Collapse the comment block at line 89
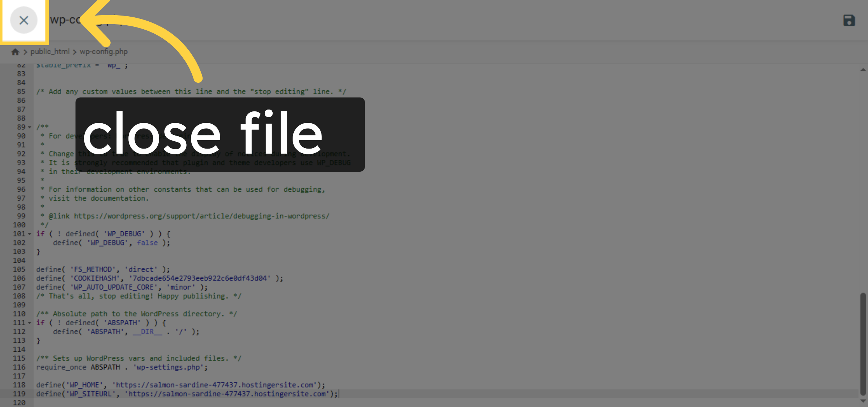 point(29,127)
